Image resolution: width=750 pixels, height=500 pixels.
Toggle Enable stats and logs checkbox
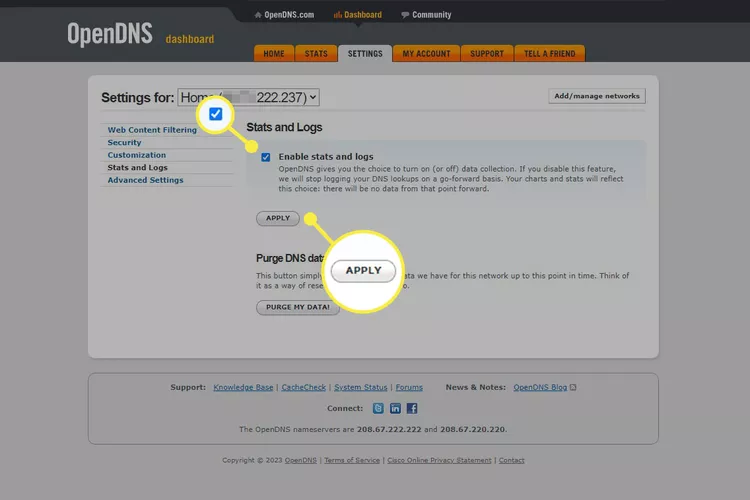pyautogui.click(x=266, y=157)
